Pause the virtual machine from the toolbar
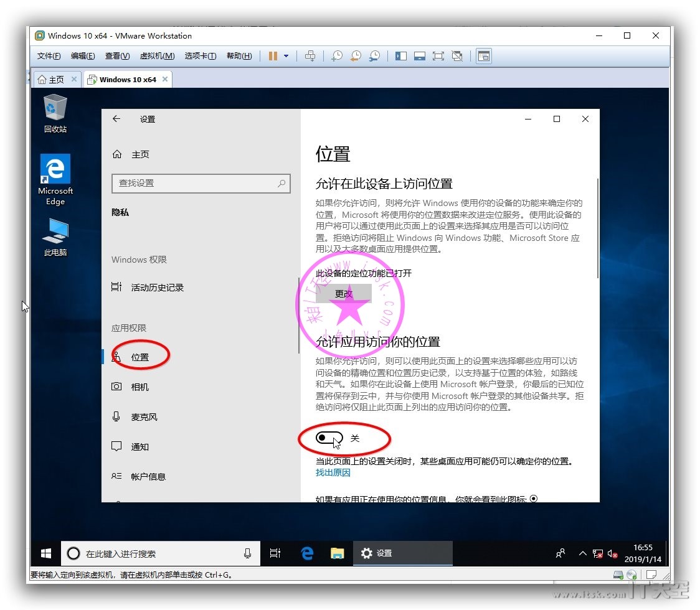 (273, 56)
